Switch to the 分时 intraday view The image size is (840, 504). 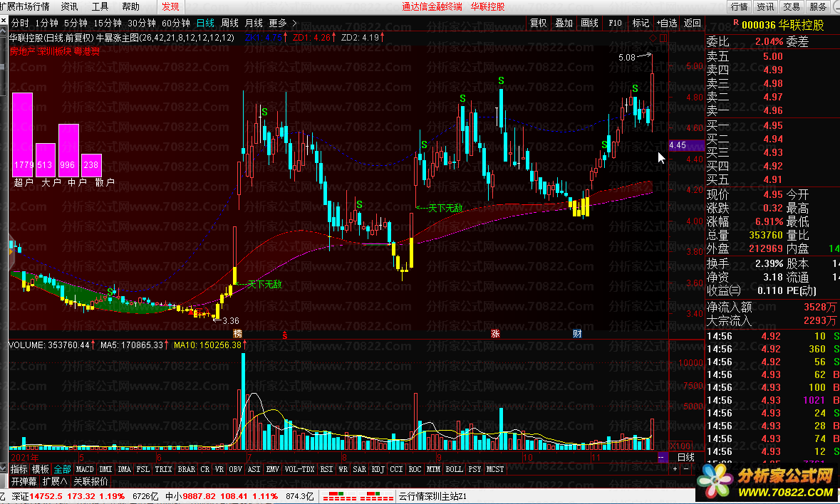click(20, 23)
